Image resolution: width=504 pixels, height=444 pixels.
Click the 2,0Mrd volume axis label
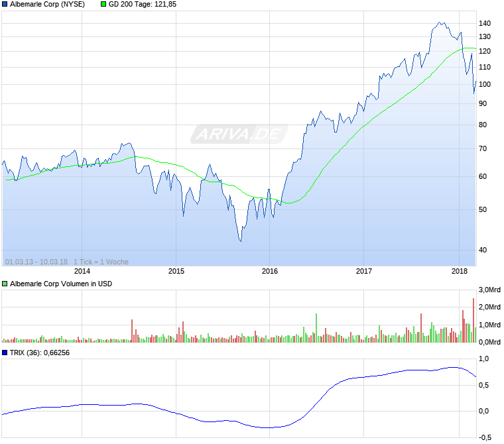tap(489, 307)
